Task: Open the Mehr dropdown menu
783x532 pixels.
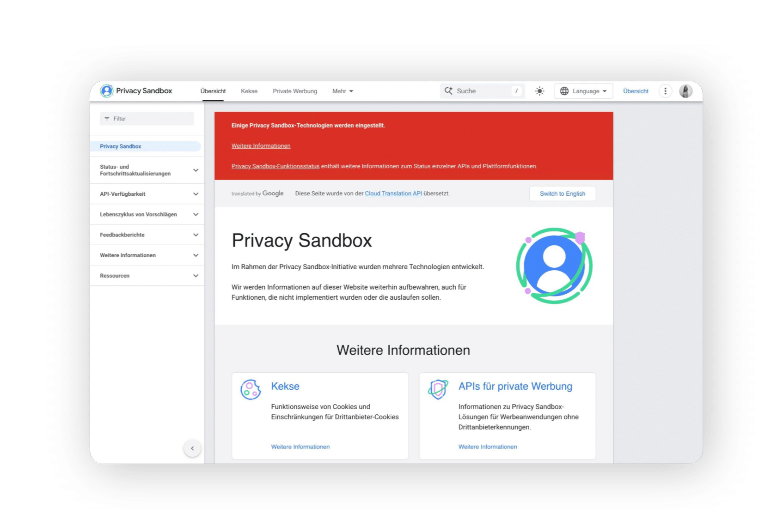Action: pos(343,91)
